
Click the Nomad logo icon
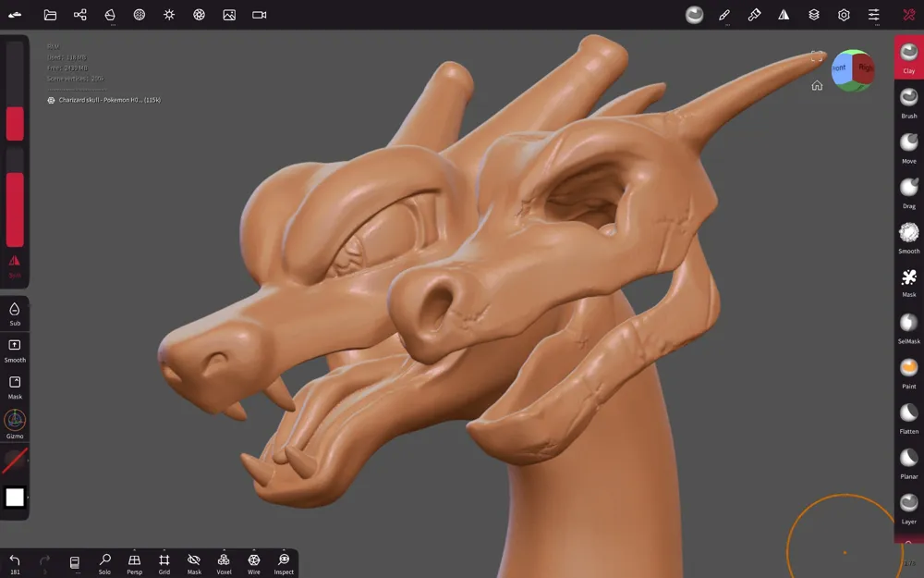[x=15, y=15]
